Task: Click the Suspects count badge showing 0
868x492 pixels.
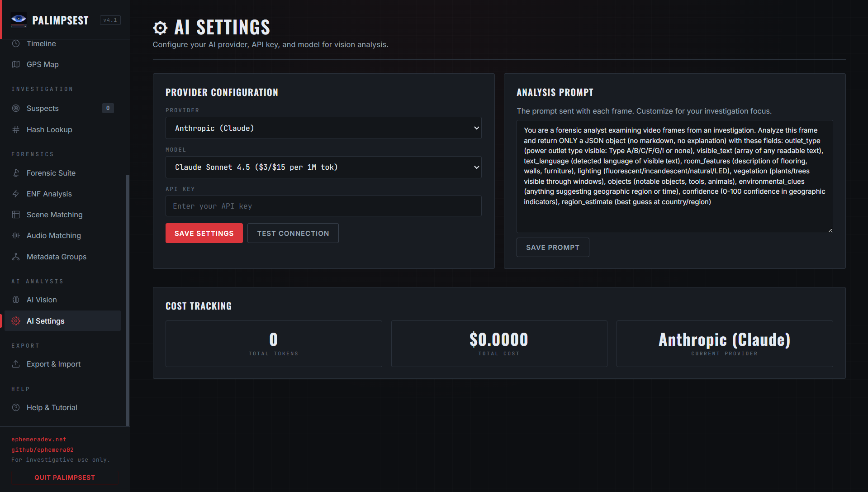Action: tap(108, 108)
